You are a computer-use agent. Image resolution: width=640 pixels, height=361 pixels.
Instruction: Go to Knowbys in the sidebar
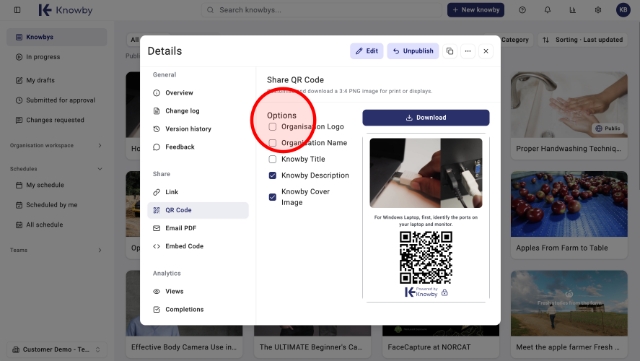[x=57, y=37]
